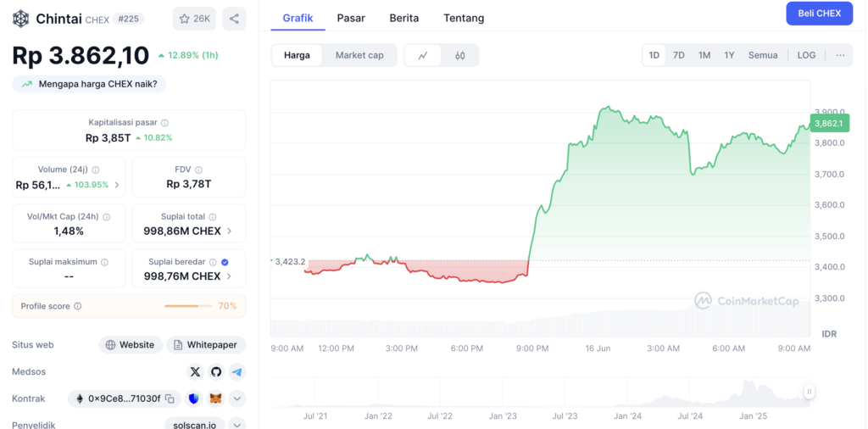The image size is (868, 429).
Task: Select Market cap chart mode
Action: (359, 55)
